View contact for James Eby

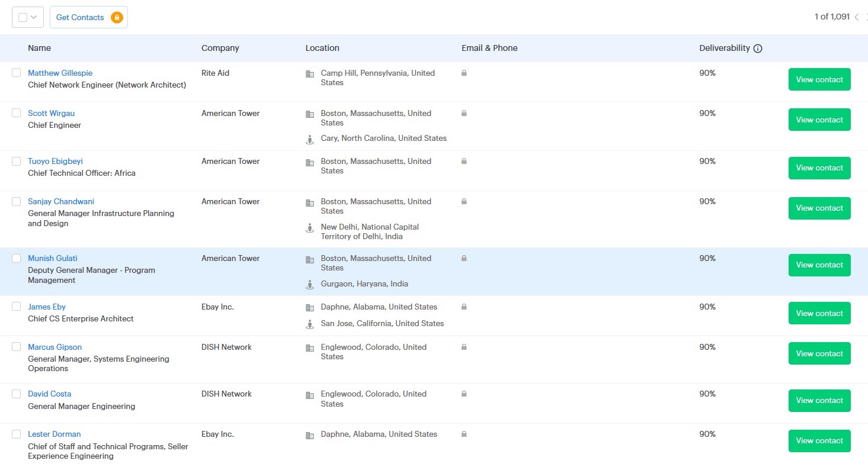pos(819,313)
